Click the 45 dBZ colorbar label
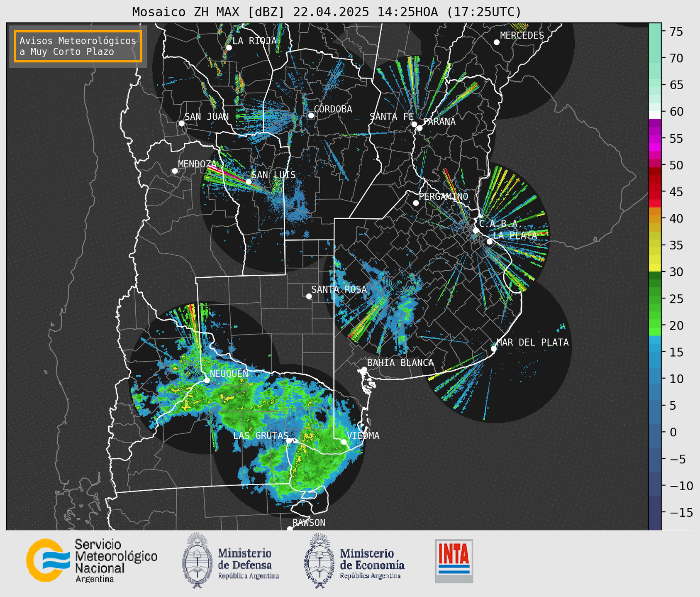This screenshot has height=597, width=700. tap(676, 192)
